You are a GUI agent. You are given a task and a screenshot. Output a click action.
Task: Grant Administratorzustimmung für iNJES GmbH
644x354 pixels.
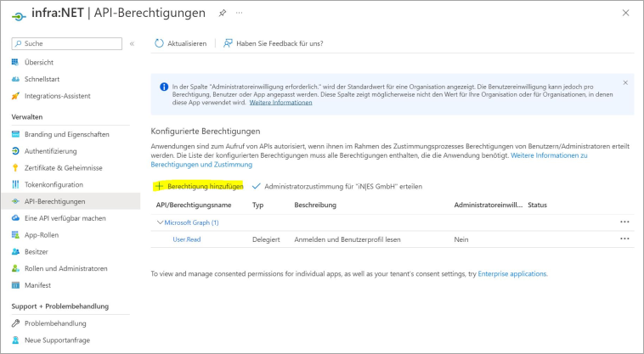point(342,186)
